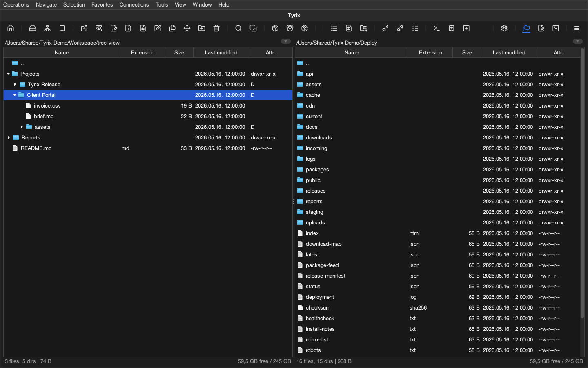Expand the Tyrix Release folder

pos(15,84)
